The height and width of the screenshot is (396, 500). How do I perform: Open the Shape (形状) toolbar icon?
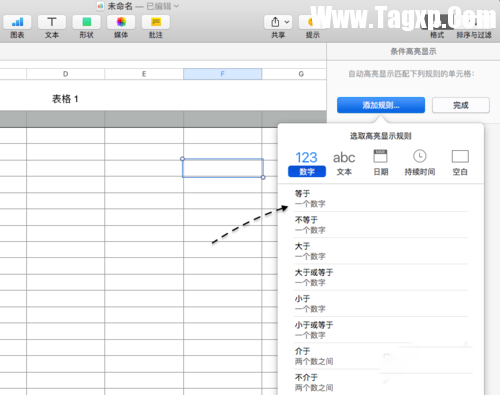tap(86, 22)
